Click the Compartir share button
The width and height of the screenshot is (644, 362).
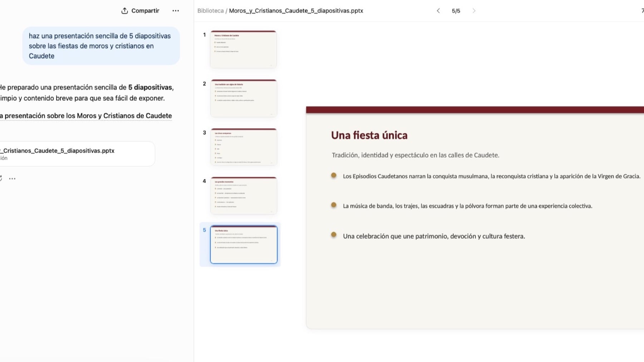pos(140,11)
